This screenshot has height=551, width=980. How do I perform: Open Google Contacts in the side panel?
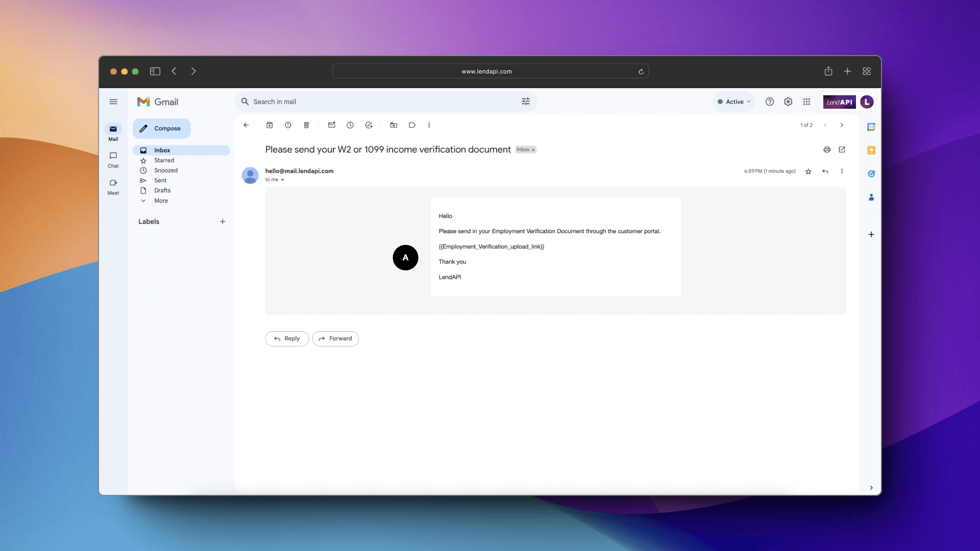(x=871, y=197)
